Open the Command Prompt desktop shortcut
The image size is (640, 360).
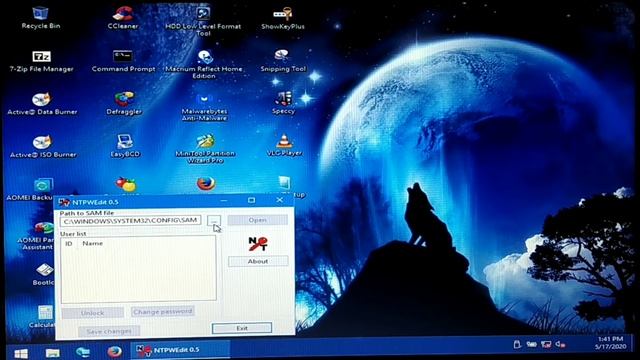(123, 61)
